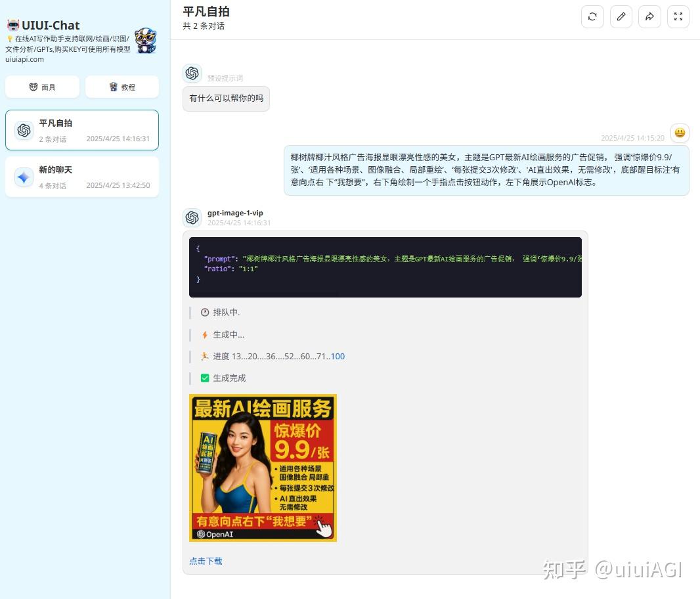This screenshot has height=599, width=700.
Task: Switch to the 新的聊天 conversation
Action: (81, 176)
